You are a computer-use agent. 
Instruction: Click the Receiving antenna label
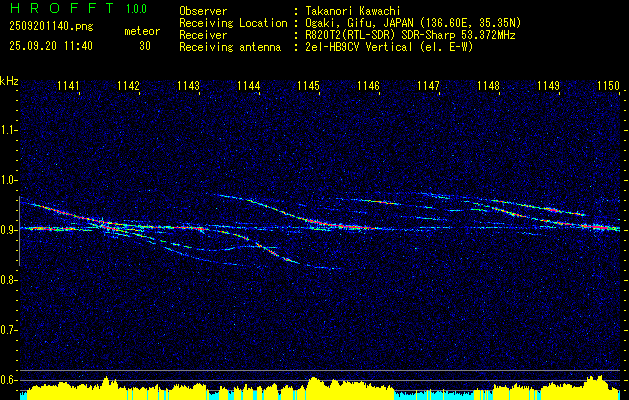click(x=230, y=47)
